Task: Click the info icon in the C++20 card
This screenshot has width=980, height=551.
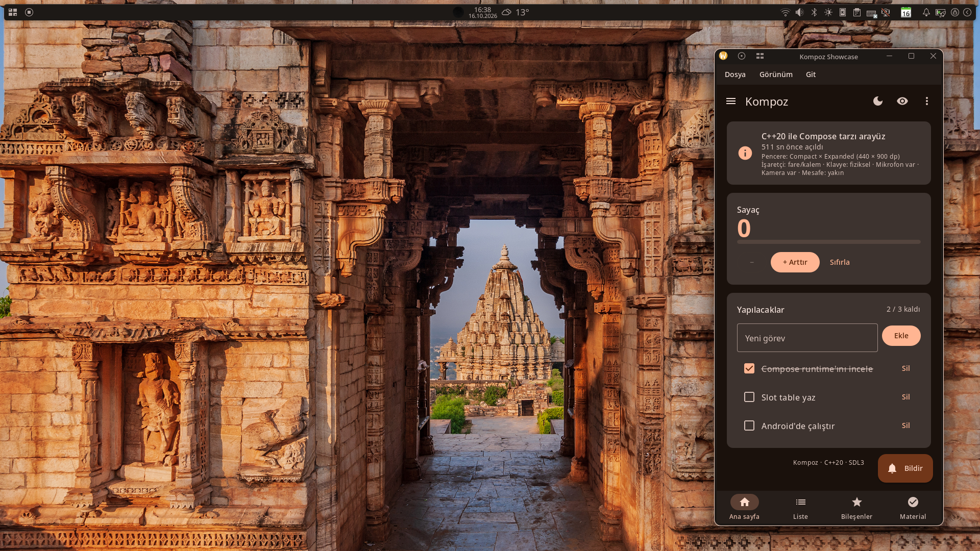Action: coord(745,153)
